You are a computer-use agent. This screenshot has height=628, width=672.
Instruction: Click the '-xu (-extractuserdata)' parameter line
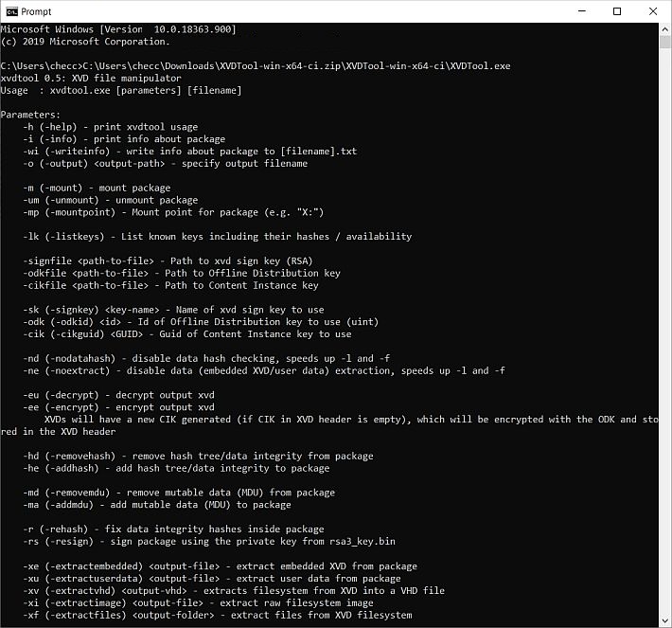coord(212,578)
